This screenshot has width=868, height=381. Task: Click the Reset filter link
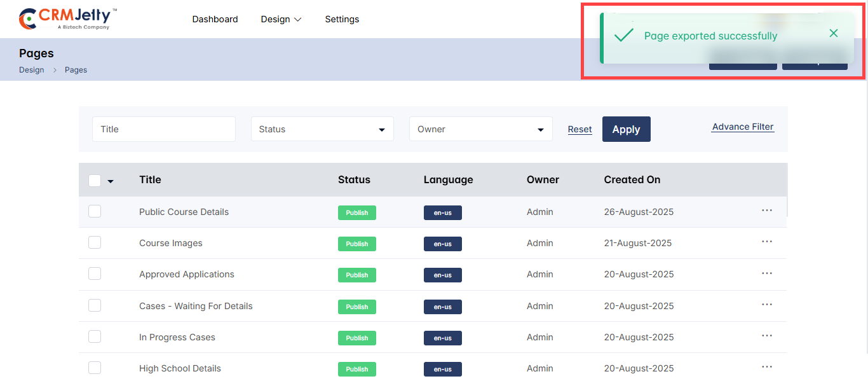point(580,129)
